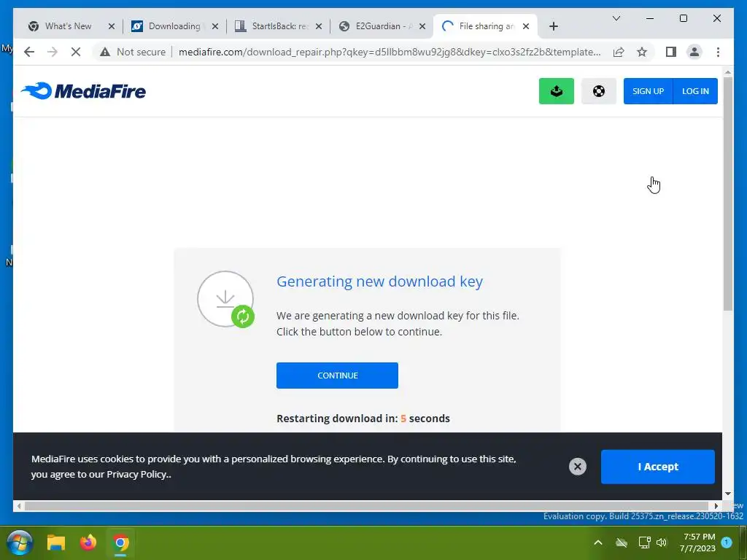747x560 pixels.
Task: Open the notification center badge
Action: [727, 542]
